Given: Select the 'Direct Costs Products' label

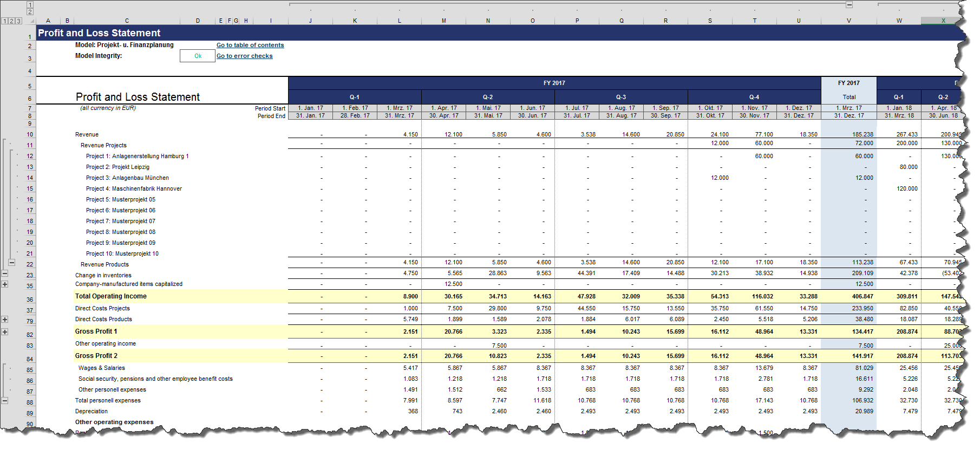Looking at the screenshot, I should 103,319.
